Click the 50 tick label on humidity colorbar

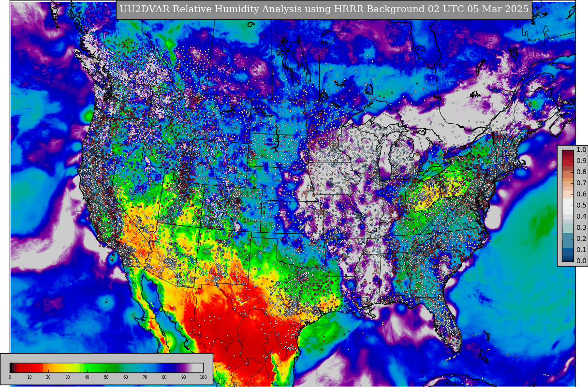pos(106,377)
